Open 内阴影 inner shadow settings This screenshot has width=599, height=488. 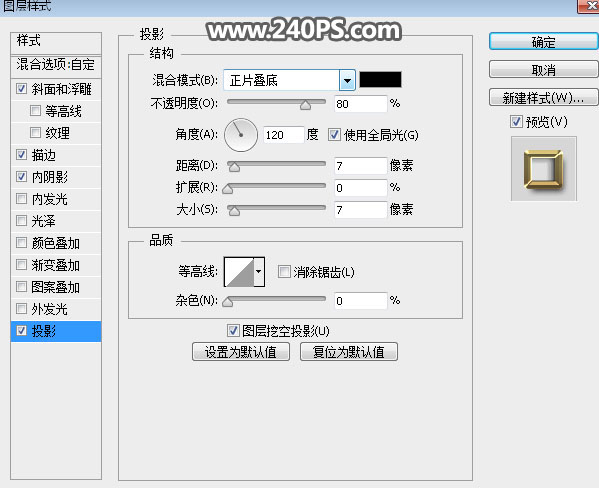tap(50, 177)
